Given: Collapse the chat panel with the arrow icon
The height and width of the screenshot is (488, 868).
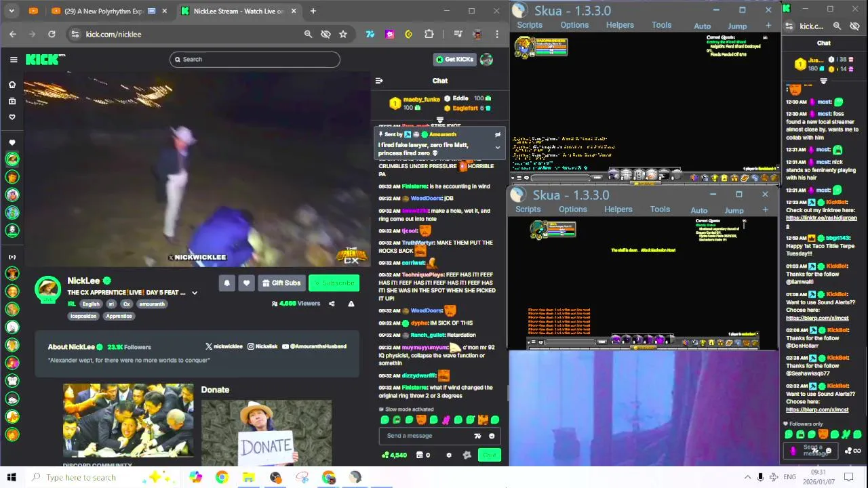Looking at the screenshot, I should point(379,81).
